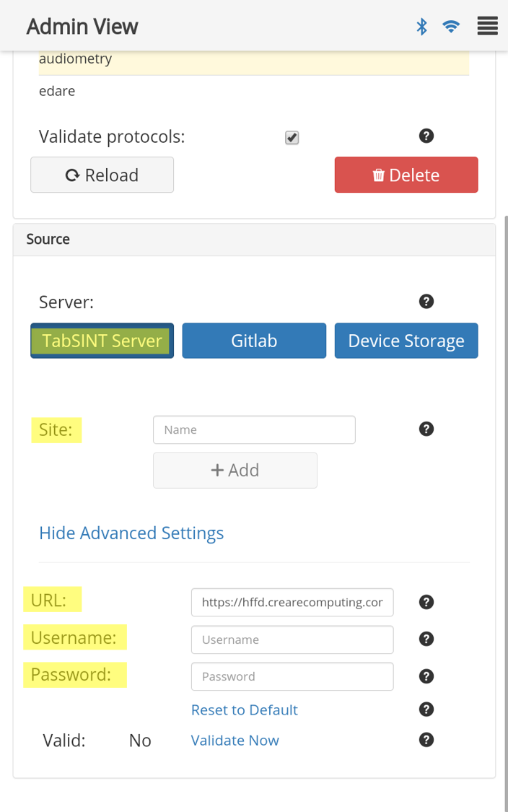
Task: Select the TabSINT Server source tab
Action: (x=102, y=341)
